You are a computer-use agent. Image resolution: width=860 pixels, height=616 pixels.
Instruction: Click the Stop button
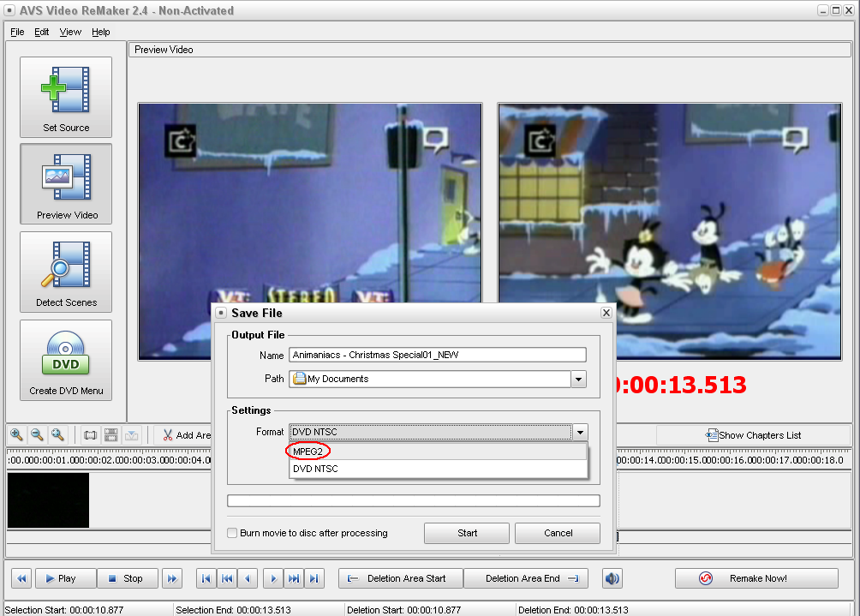click(x=128, y=578)
